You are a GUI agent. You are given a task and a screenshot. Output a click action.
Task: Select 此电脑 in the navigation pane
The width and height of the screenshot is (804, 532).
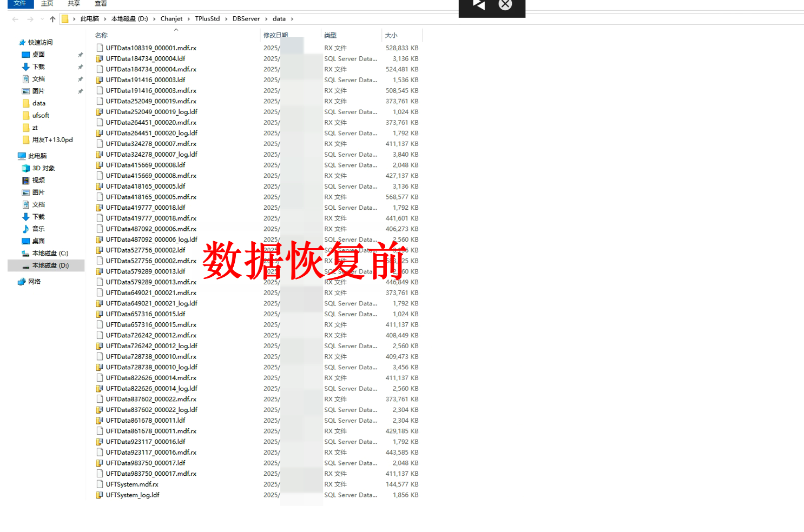37,156
